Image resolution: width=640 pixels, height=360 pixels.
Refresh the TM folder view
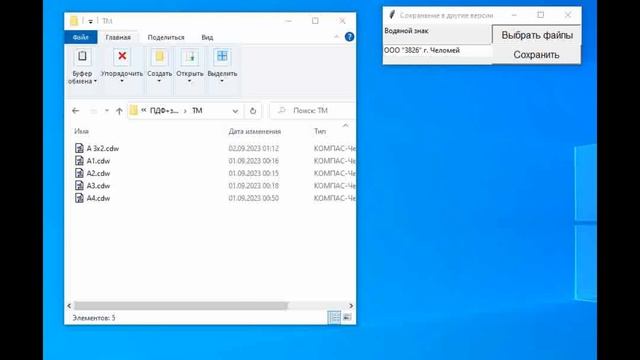click(253, 111)
